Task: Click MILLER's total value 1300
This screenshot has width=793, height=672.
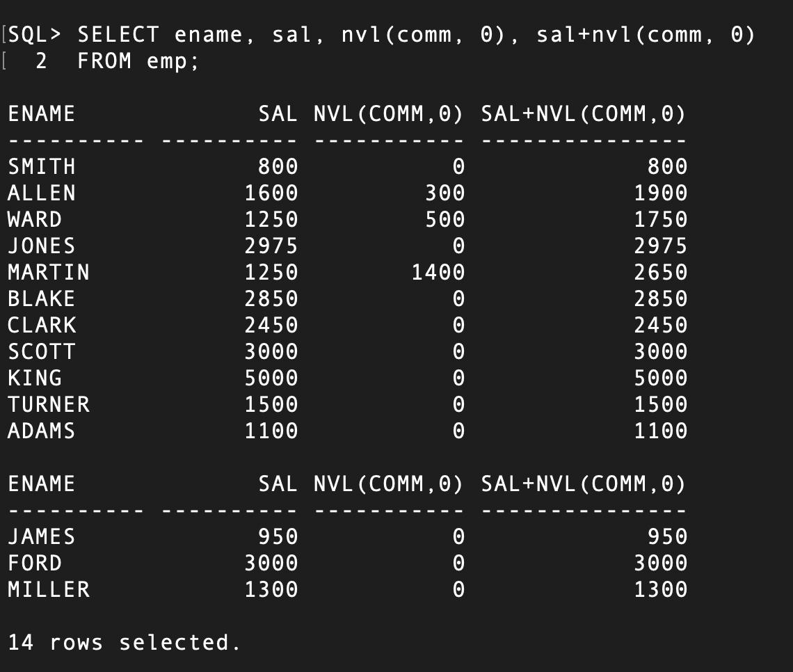Action: tap(661, 590)
